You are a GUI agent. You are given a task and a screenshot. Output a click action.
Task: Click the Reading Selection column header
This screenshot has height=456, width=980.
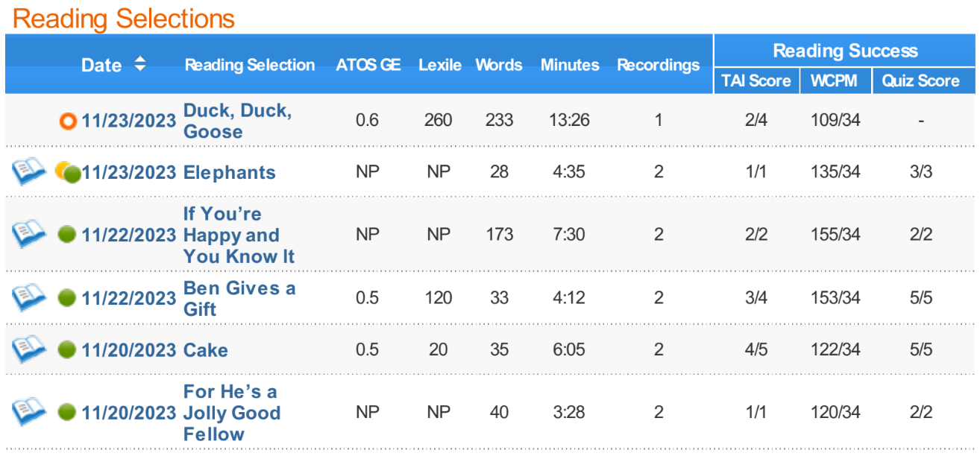click(x=250, y=65)
